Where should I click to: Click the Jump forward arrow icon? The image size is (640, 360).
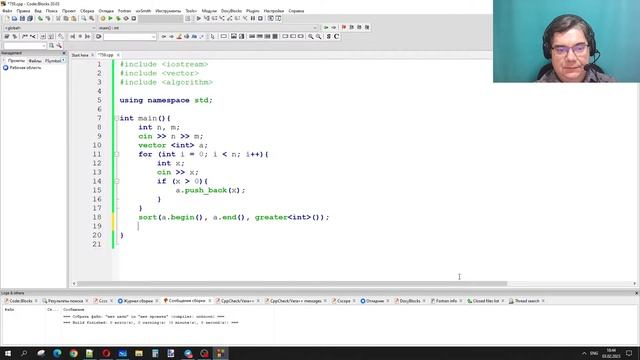click(x=333, y=27)
